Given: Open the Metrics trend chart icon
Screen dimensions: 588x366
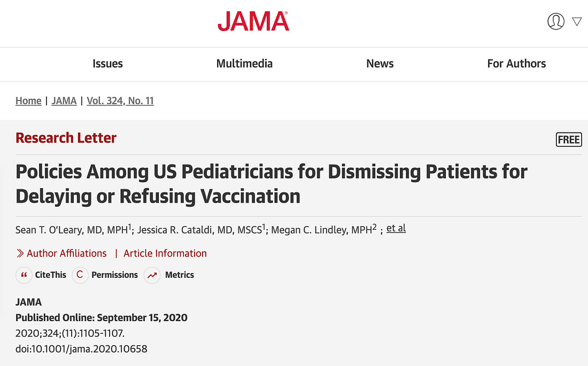Looking at the screenshot, I should coord(152,275).
